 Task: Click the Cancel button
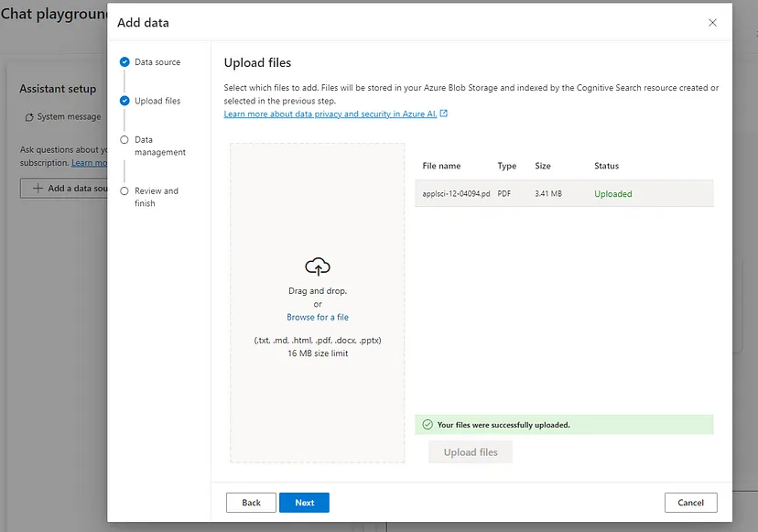click(690, 503)
